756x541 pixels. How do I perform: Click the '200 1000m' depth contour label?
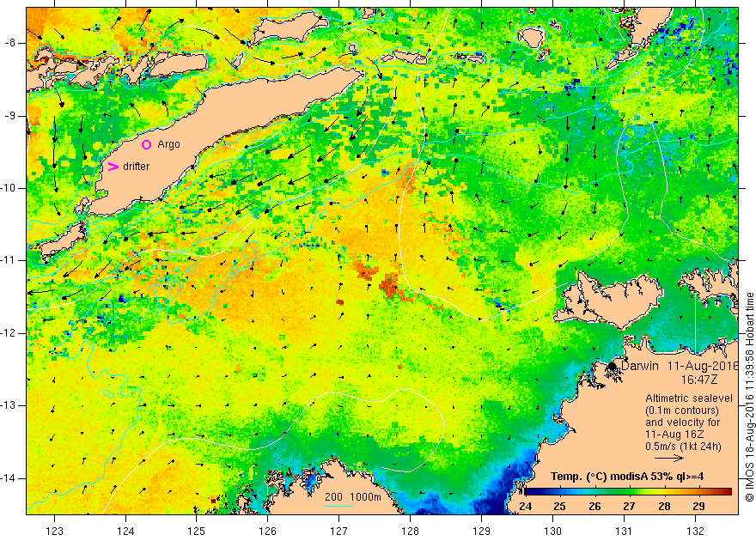click(352, 497)
